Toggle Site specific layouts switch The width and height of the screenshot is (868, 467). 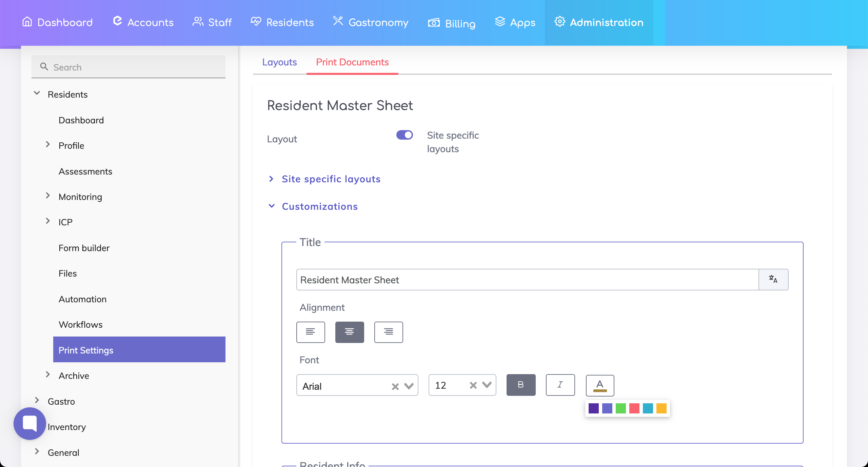(x=405, y=135)
